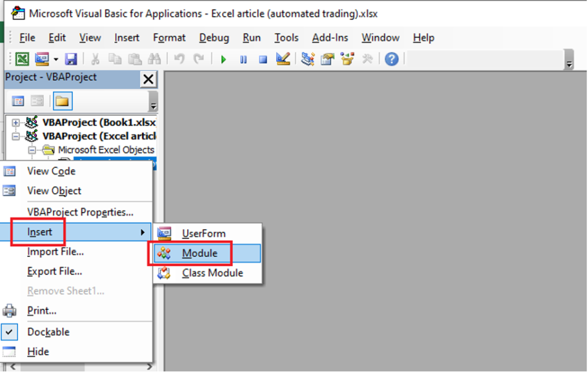Image resolution: width=588 pixels, height=372 pixels.
Task: Select the Toggle Folders icon in Project Explorer
Action: tap(62, 101)
